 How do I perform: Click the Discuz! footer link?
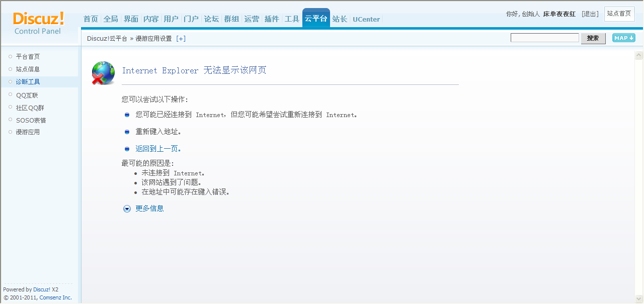coord(42,289)
